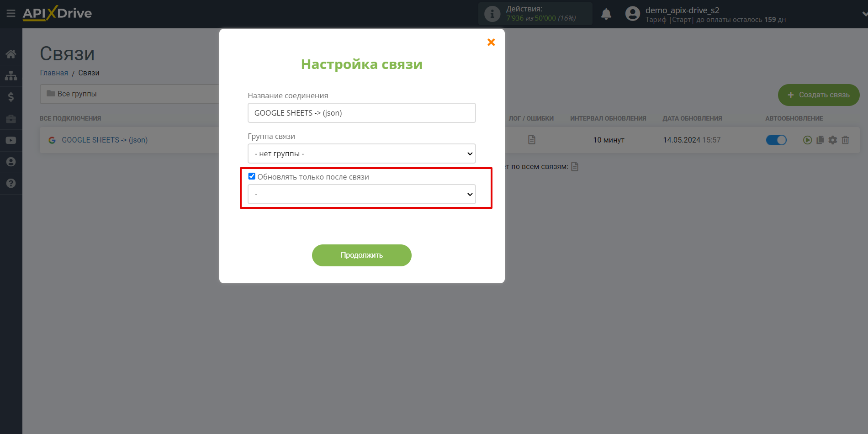868x434 pixels.
Task: Click the ЛОГ / ОШИБКИ column header
Action: [531, 118]
